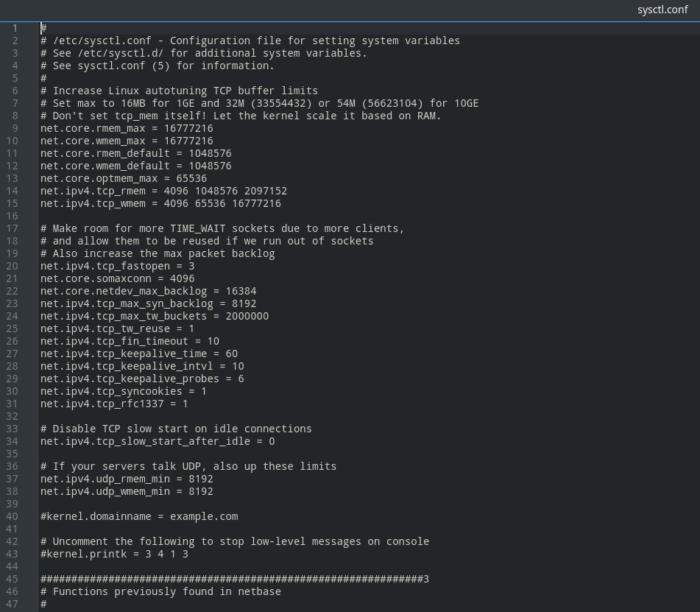Click the net.ipv4.tcp_rmem setting line
The height and width of the screenshot is (612, 700).
tap(163, 191)
